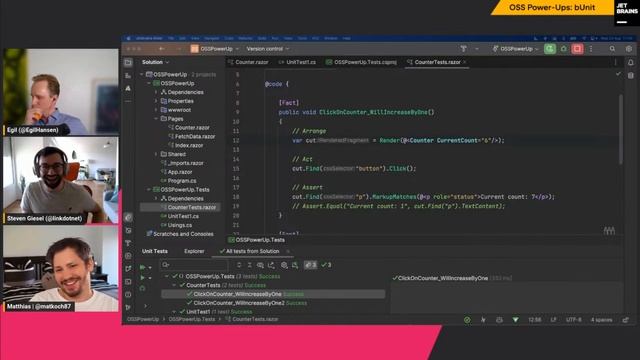Switch to OSSPowerUp.Tests.csproj editor tab
Viewport: 640px width, 360px height.
click(362, 62)
